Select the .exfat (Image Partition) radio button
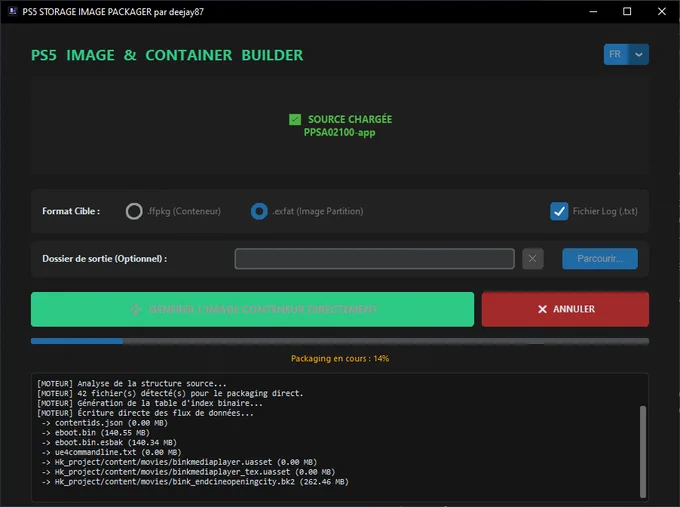 pos(259,211)
